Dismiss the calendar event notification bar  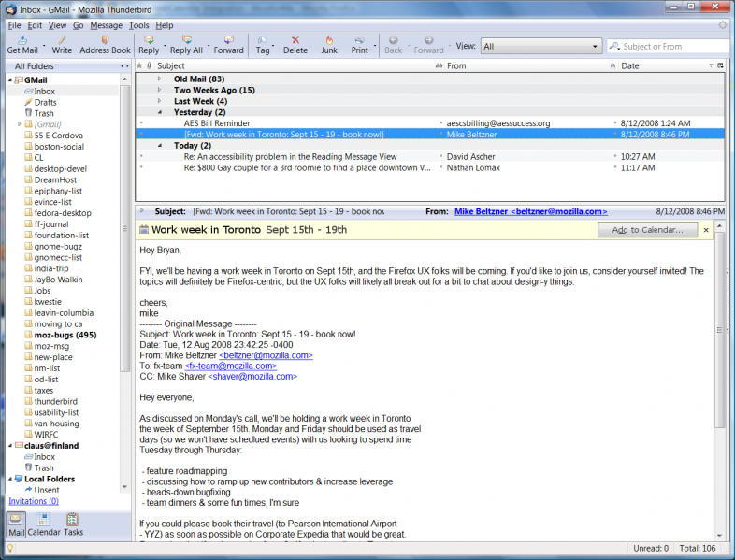coord(706,230)
